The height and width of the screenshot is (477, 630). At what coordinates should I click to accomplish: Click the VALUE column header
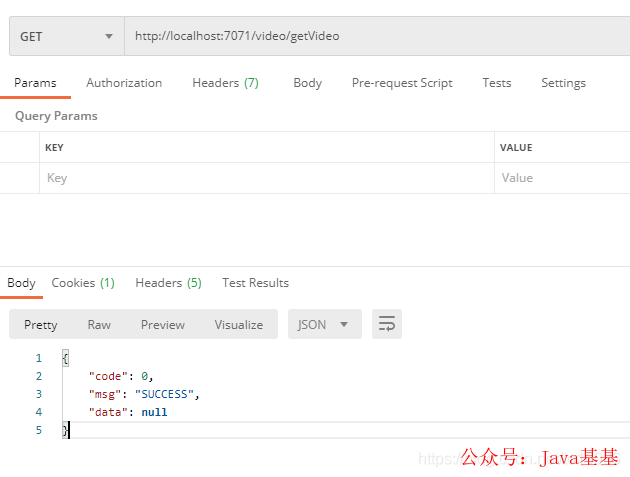pyautogui.click(x=516, y=147)
